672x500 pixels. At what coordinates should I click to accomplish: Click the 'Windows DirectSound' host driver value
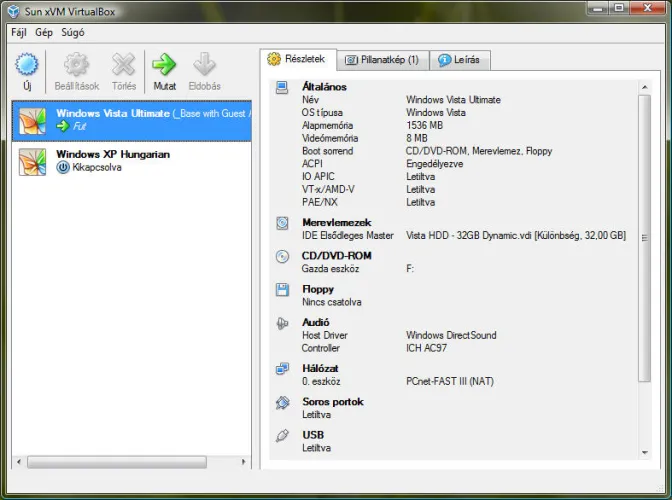451,335
